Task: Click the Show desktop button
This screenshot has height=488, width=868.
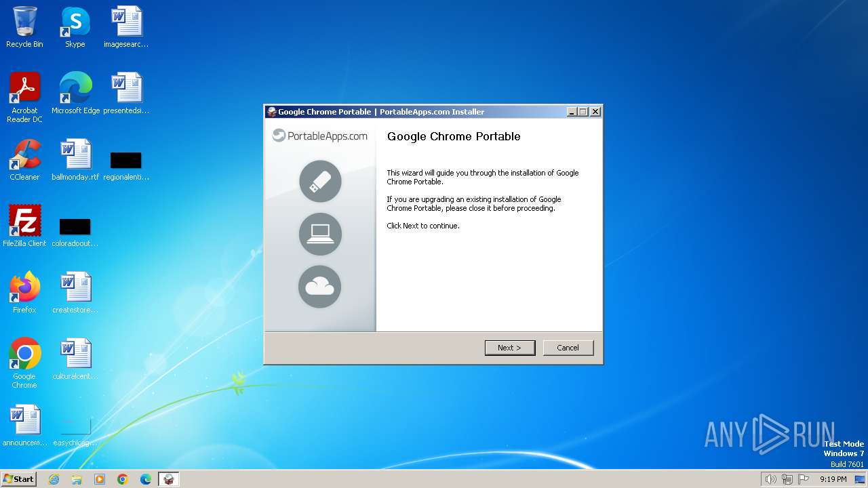Action: click(x=861, y=479)
